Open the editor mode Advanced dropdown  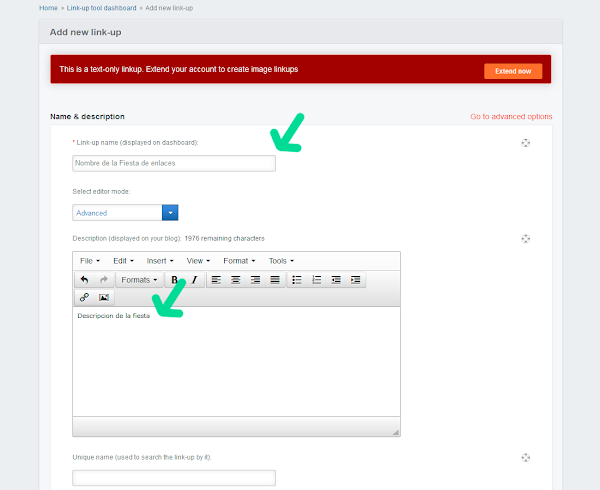(125, 213)
